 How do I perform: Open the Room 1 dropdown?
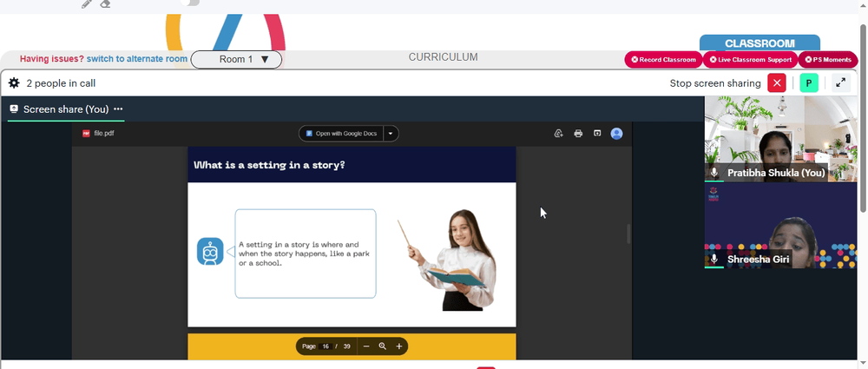tap(236, 59)
